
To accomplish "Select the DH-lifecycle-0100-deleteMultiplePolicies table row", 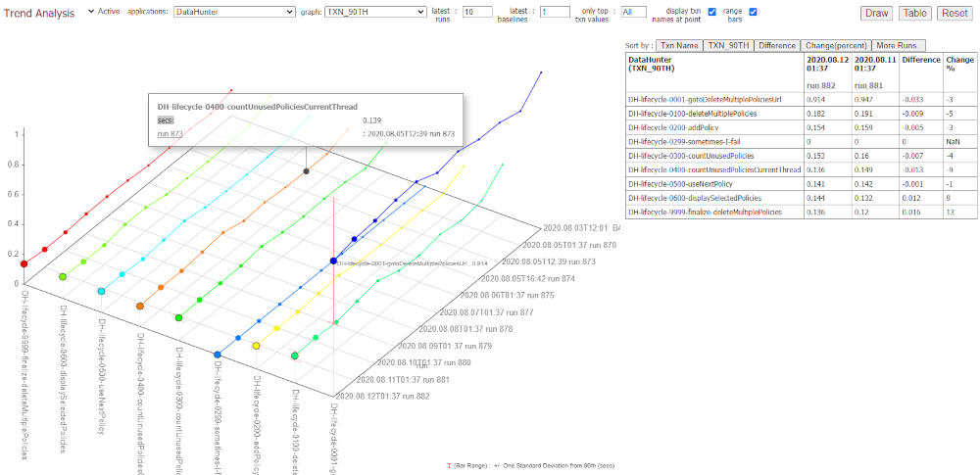I will point(801,114).
